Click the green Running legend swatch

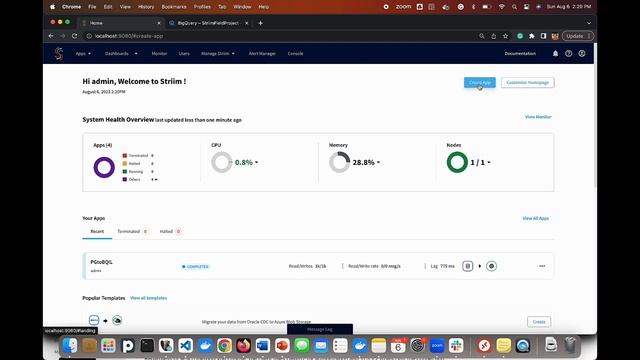point(125,171)
